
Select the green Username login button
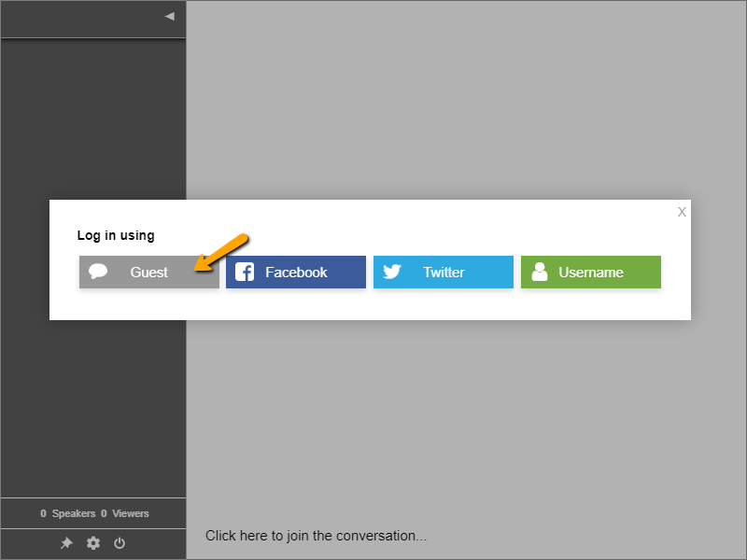(591, 273)
